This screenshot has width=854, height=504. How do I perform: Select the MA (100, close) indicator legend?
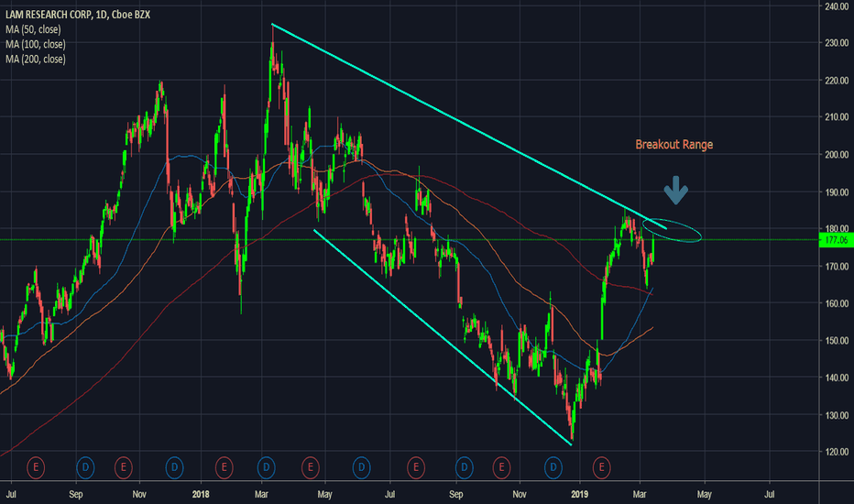click(x=36, y=44)
